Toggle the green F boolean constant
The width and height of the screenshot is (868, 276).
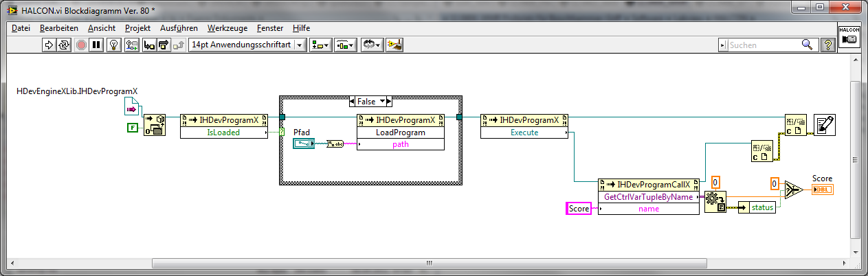pos(133,127)
